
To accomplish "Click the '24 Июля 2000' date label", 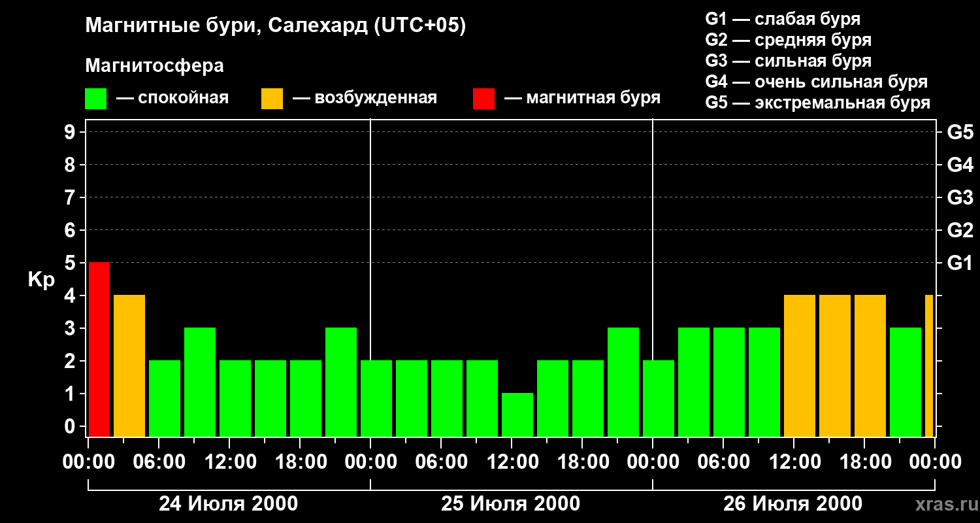I will tap(229, 504).
